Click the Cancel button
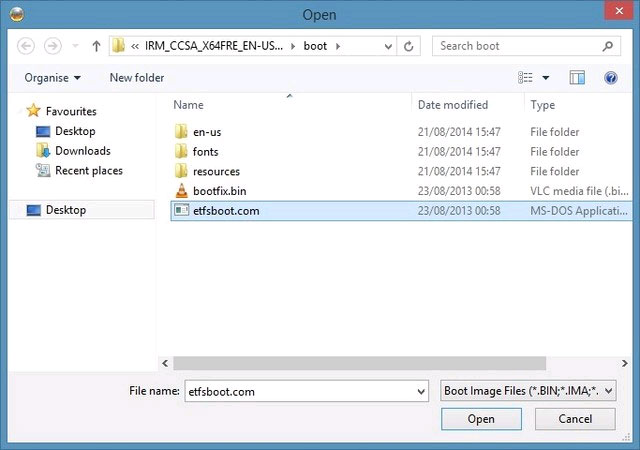640x450 pixels. point(575,419)
